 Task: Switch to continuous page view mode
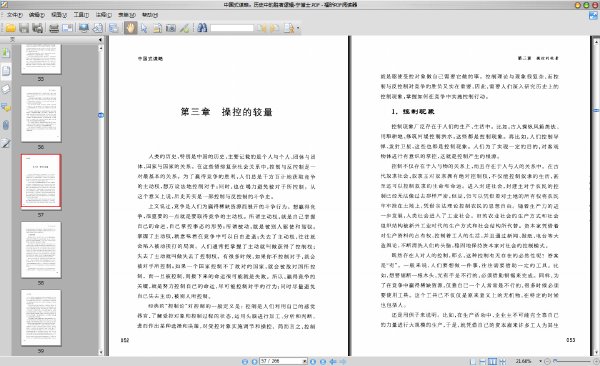(x=483, y=361)
